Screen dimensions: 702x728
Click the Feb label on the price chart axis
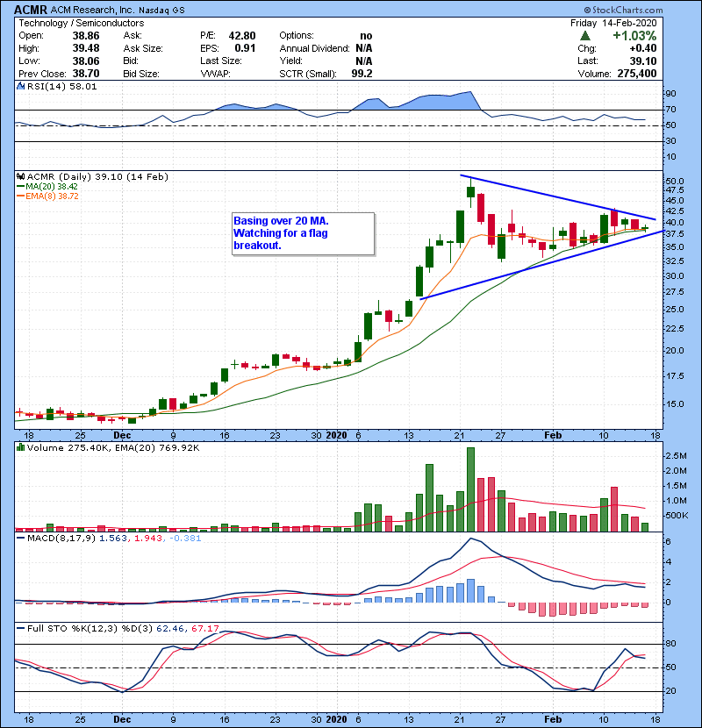point(553,436)
